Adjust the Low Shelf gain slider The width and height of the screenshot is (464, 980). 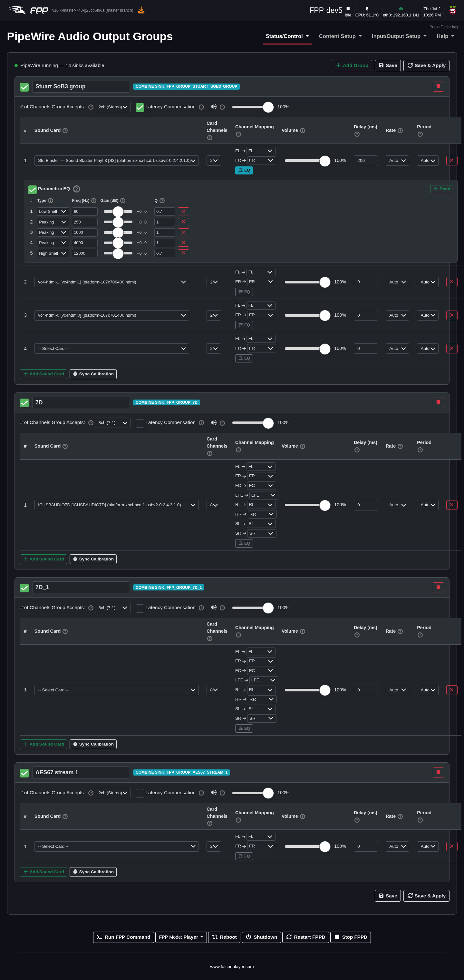coord(118,211)
